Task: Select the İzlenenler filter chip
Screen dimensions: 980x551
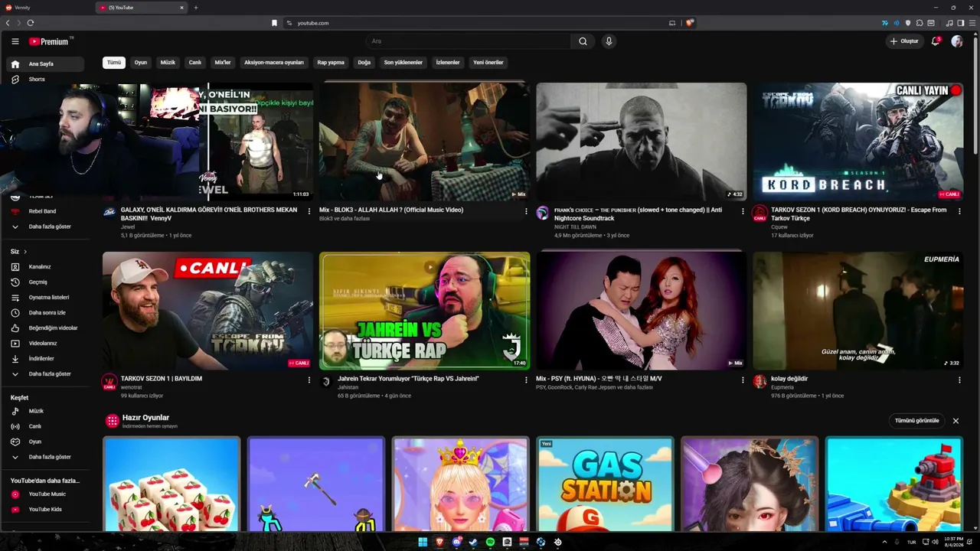Action: coord(448,63)
